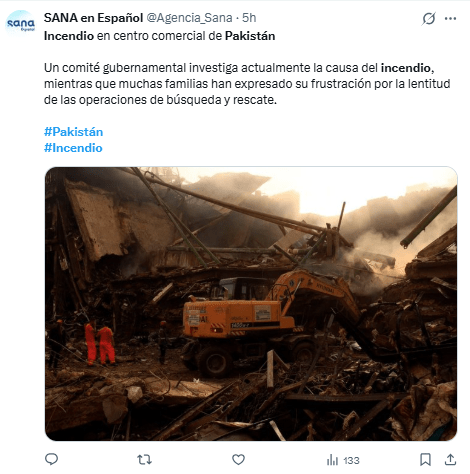The width and height of the screenshot is (470, 474).
Task: Bookmark this SANA en Español tweet
Action: (425, 460)
